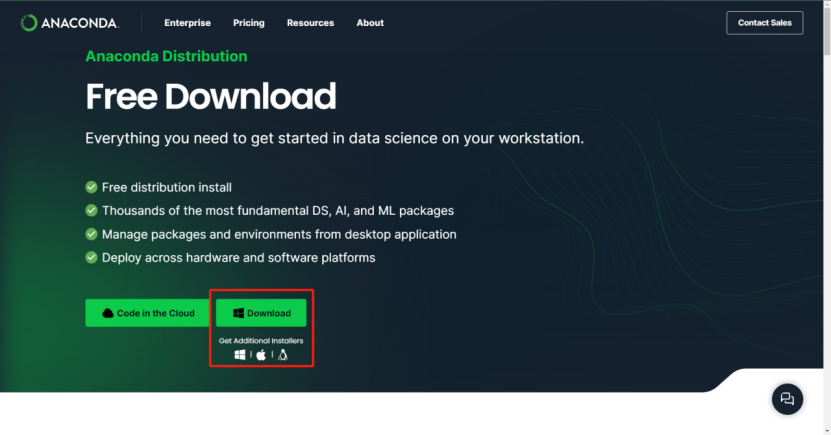Image resolution: width=831 pixels, height=435 pixels.
Task: Click the Anaconda logo in header
Action: [x=69, y=23]
